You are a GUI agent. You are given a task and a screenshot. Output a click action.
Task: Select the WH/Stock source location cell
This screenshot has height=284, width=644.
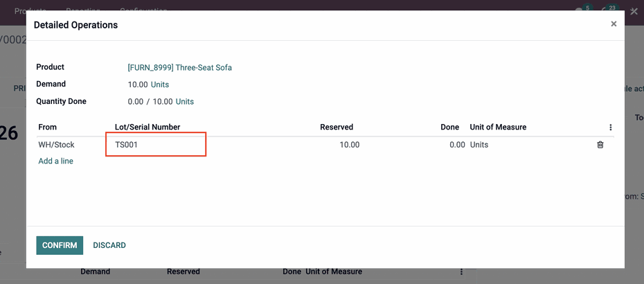56,145
